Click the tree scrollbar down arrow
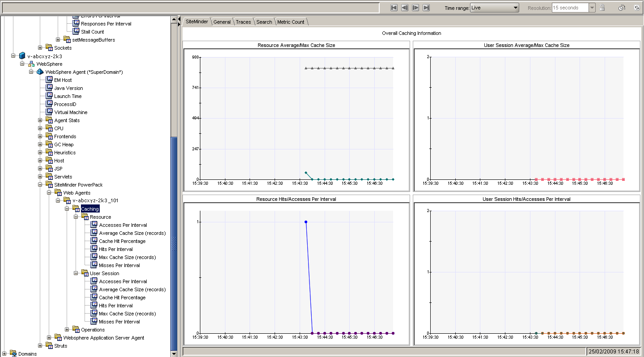This screenshot has height=357, width=644. [x=174, y=353]
